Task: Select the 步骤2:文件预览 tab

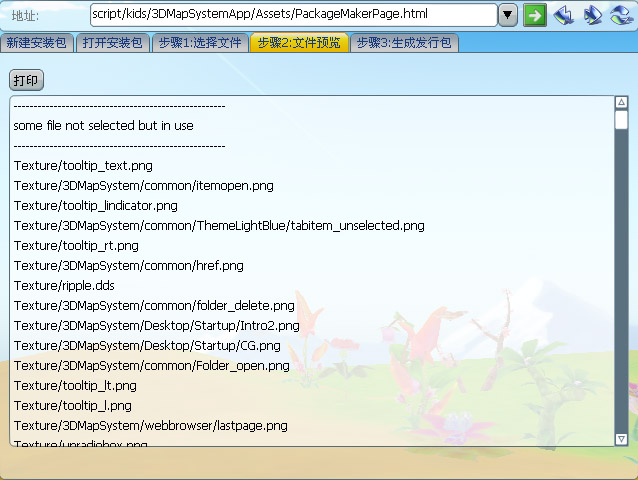Action: (299, 43)
